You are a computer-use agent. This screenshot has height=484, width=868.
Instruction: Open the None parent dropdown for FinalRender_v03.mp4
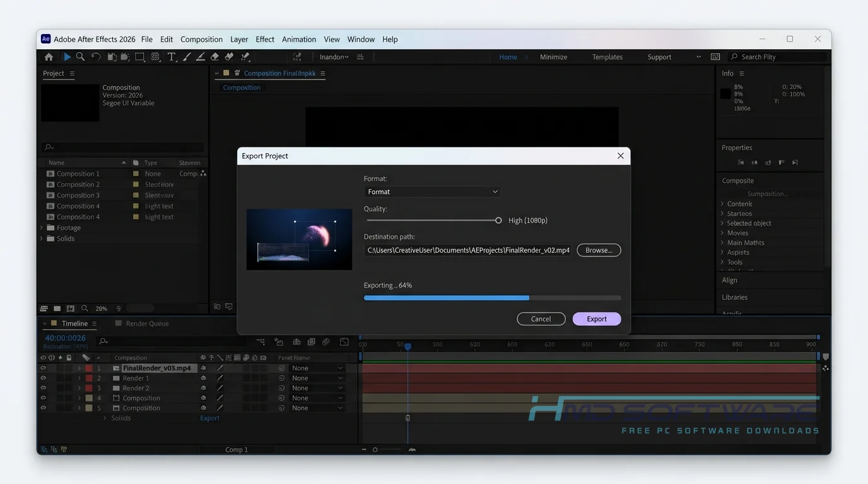click(317, 368)
